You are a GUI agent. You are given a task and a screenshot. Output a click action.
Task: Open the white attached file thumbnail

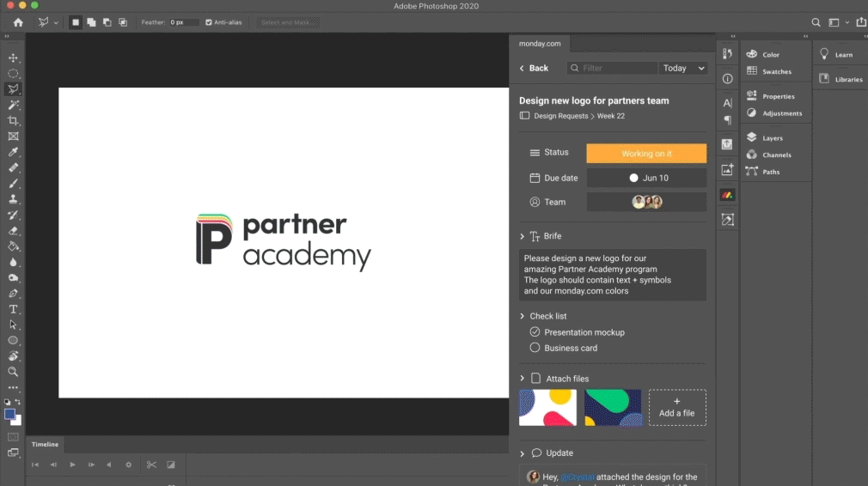point(547,408)
